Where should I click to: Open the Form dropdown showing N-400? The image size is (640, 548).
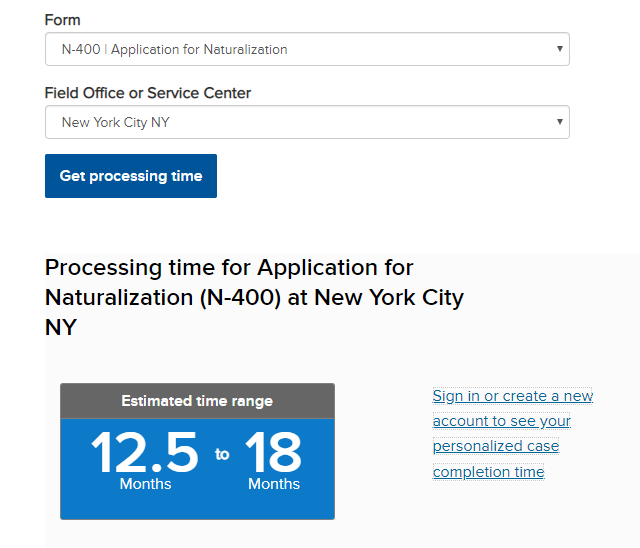pos(307,49)
